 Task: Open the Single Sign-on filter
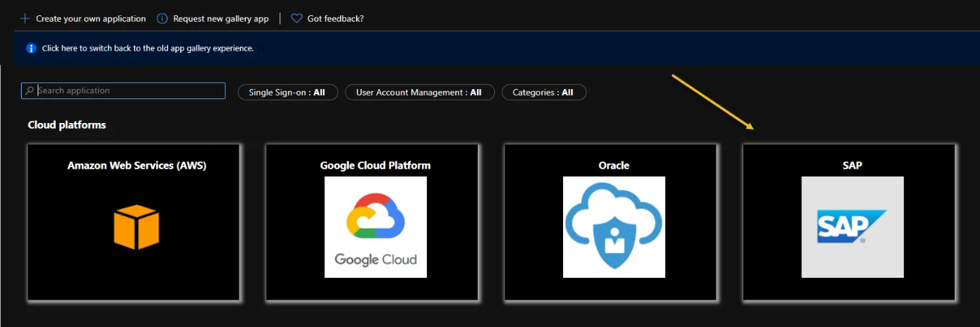pos(287,93)
